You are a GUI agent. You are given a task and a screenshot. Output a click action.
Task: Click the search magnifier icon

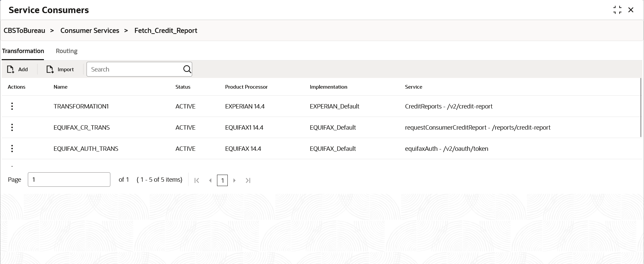(x=187, y=69)
